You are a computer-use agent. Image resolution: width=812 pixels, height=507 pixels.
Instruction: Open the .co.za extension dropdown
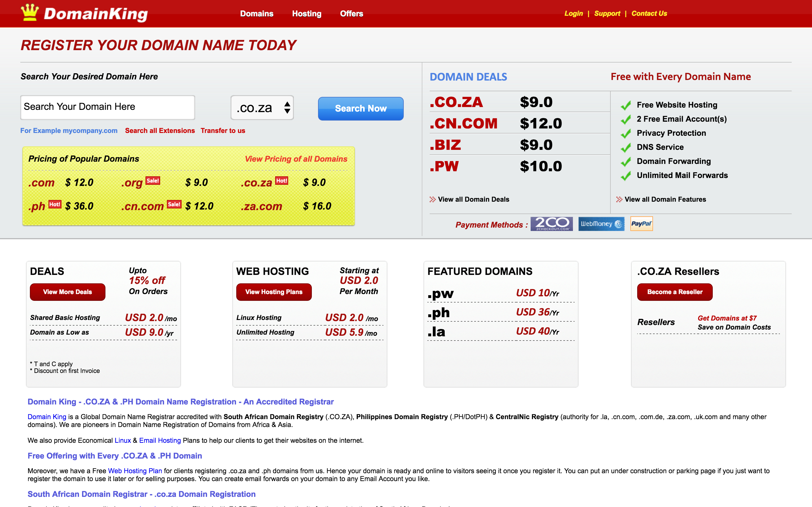(x=262, y=108)
